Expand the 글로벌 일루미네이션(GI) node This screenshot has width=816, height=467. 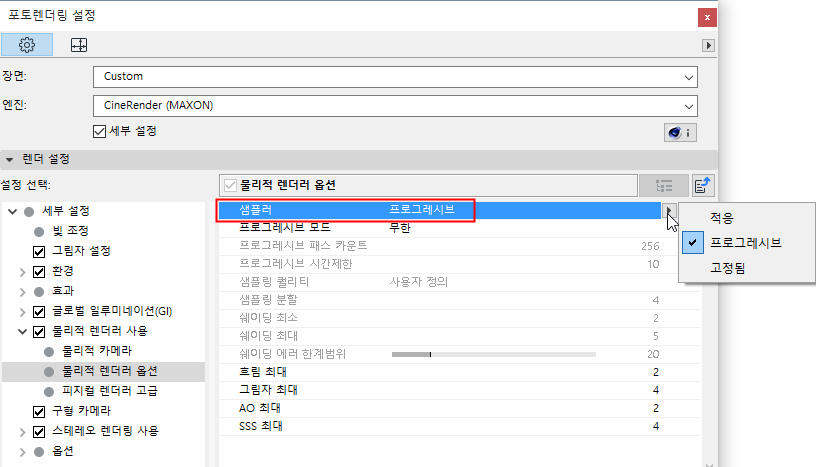[22, 312]
